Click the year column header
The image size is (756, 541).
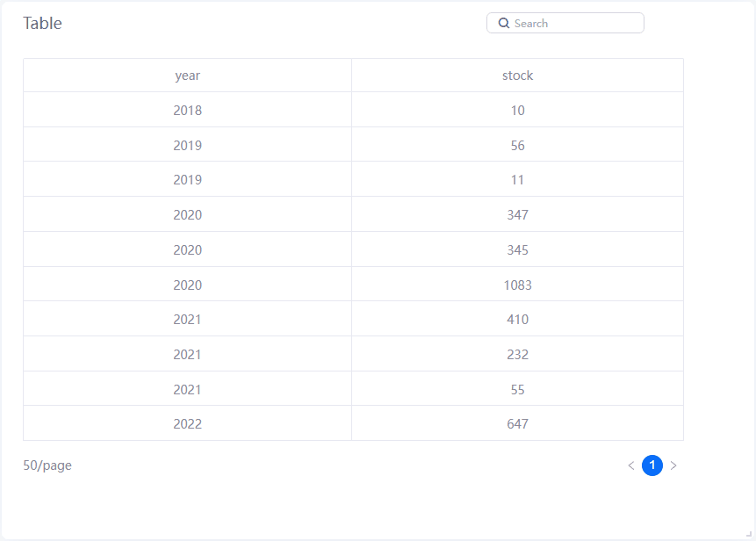pyautogui.click(x=187, y=76)
